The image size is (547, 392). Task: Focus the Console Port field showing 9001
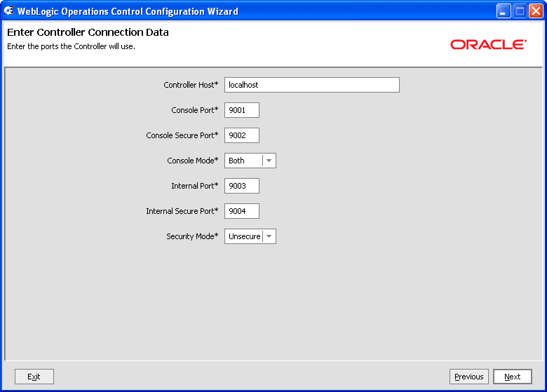pos(242,110)
